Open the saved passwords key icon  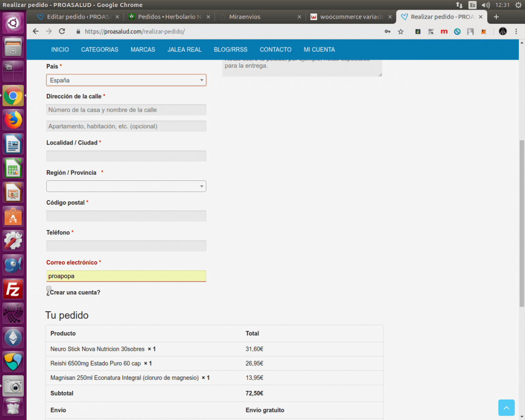[388, 31]
